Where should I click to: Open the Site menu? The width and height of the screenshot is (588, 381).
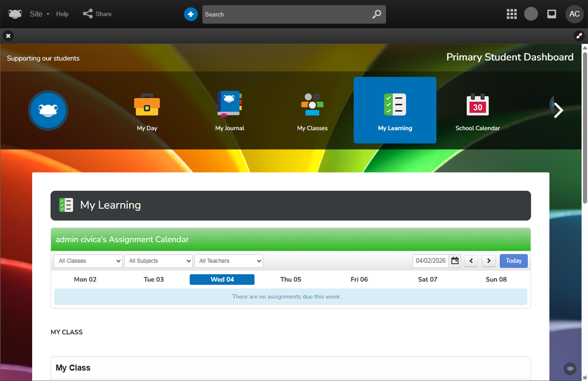pyautogui.click(x=39, y=14)
